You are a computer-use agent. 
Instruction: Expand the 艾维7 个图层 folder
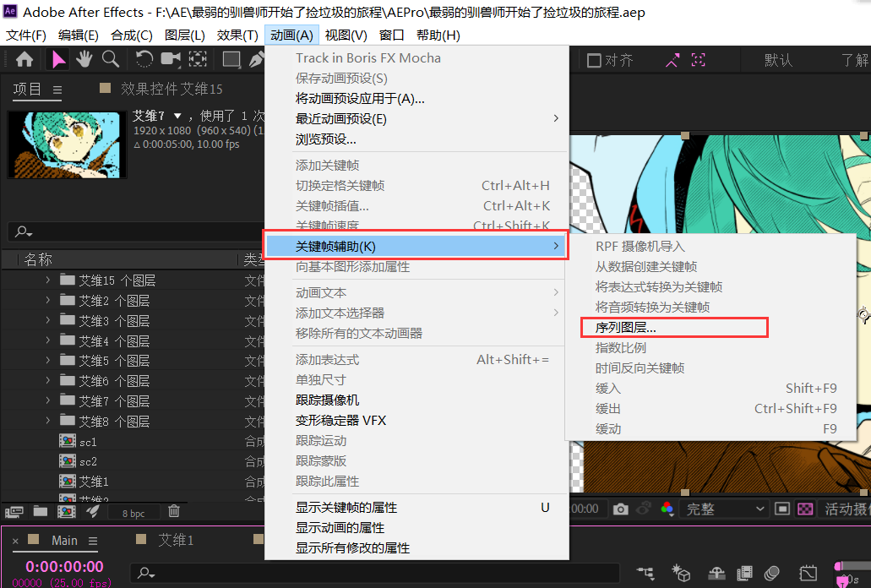click(x=48, y=400)
